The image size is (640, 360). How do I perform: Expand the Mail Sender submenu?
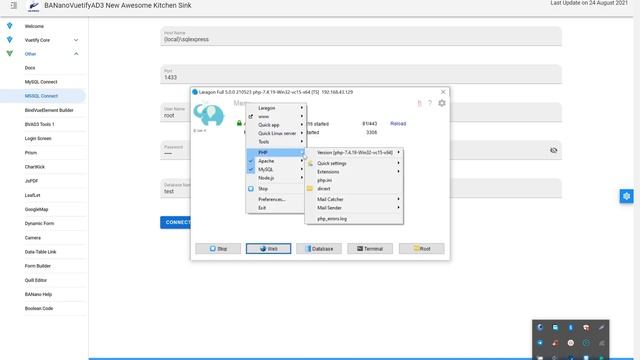354,208
